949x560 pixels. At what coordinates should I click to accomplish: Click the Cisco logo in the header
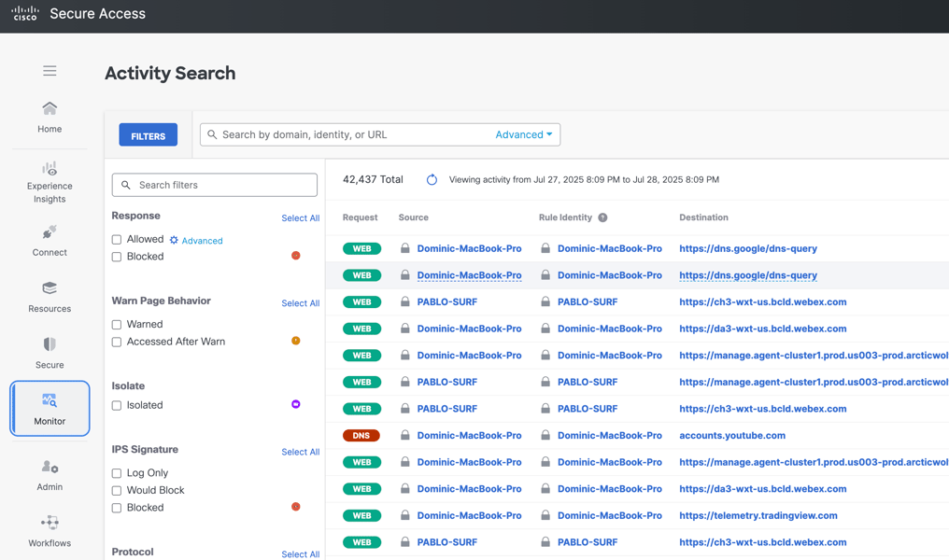click(x=25, y=13)
